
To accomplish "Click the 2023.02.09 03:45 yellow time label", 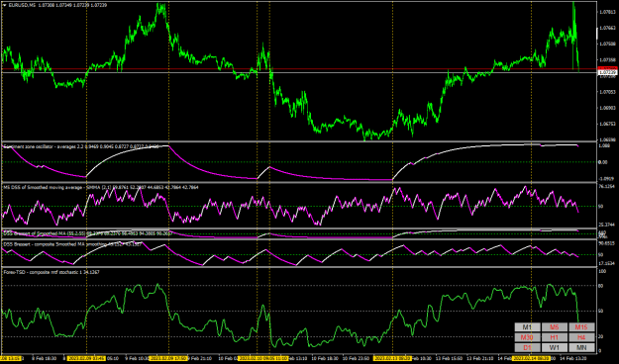I will coord(85,358).
